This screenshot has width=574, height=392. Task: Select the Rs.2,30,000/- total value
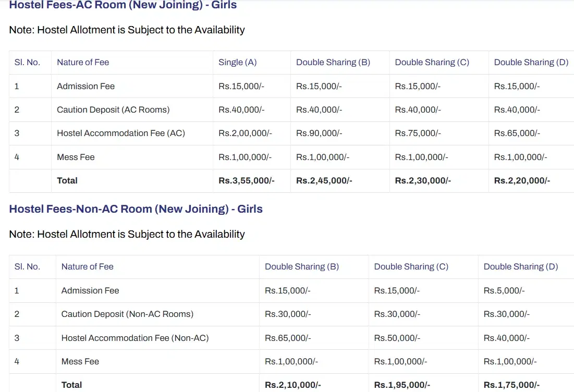click(423, 180)
